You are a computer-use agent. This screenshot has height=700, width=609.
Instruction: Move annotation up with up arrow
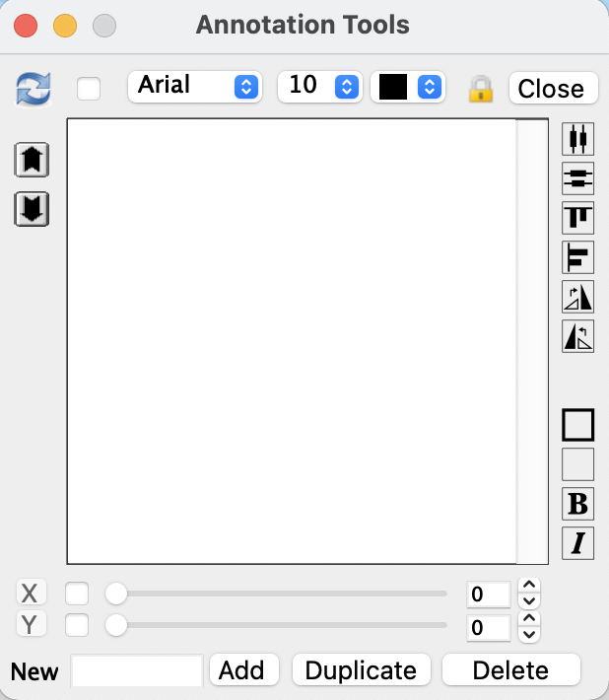[32, 160]
